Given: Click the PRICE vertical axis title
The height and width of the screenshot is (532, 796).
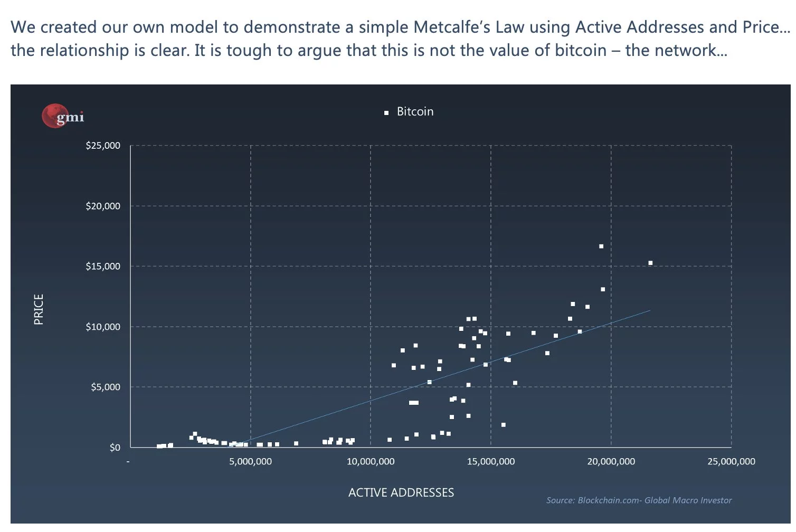Looking at the screenshot, I should pyautogui.click(x=39, y=309).
